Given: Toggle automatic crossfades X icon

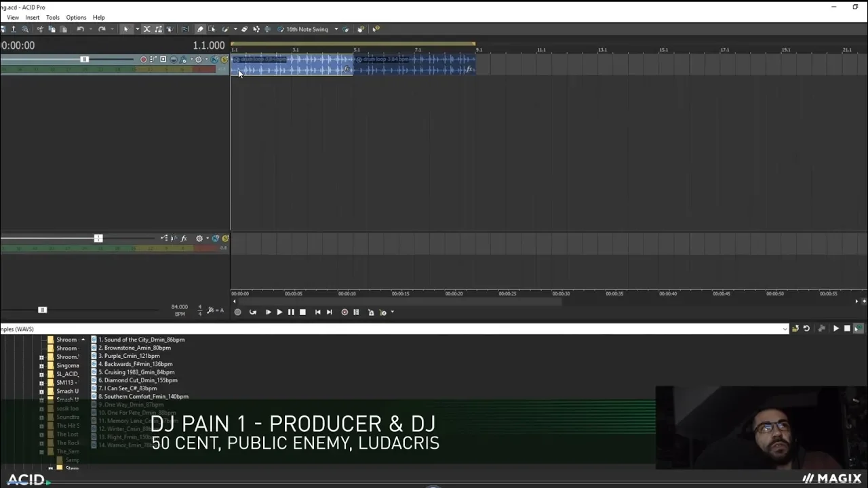Looking at the screenshot, I should click(146, 29).
